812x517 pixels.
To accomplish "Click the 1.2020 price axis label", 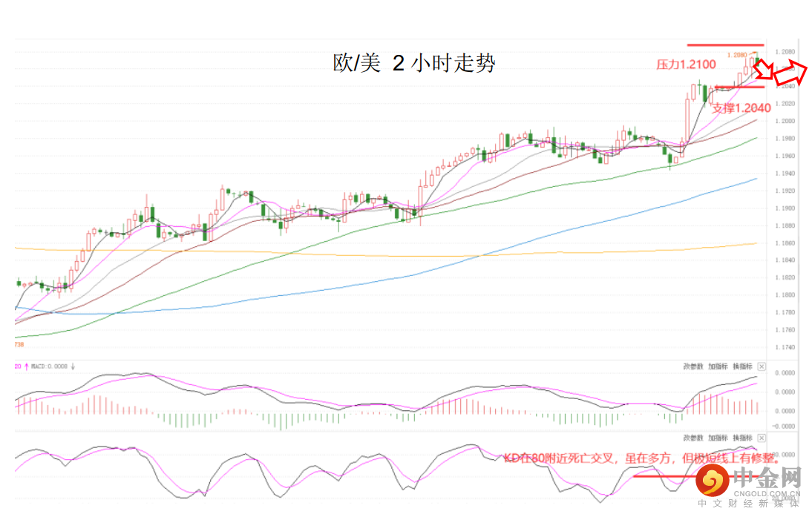I will (785, 104).
